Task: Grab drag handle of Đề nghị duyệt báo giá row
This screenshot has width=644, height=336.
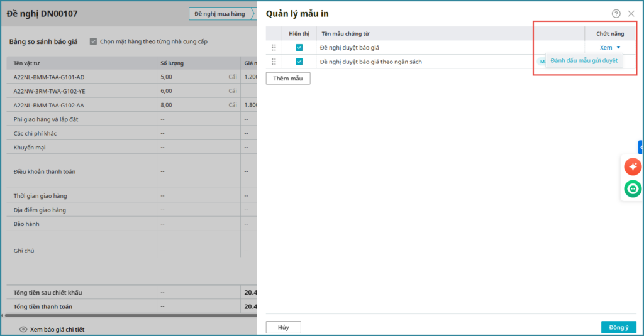Action: coord(274,48)
